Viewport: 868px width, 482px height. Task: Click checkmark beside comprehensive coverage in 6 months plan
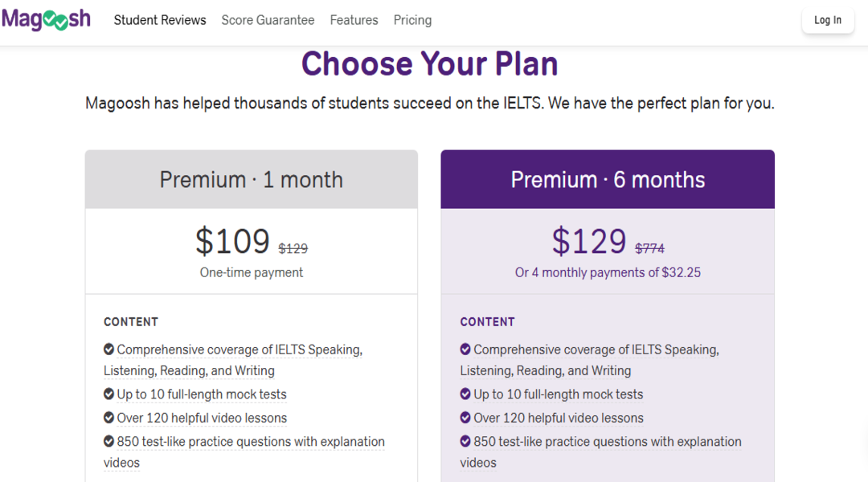click(465, 349)
